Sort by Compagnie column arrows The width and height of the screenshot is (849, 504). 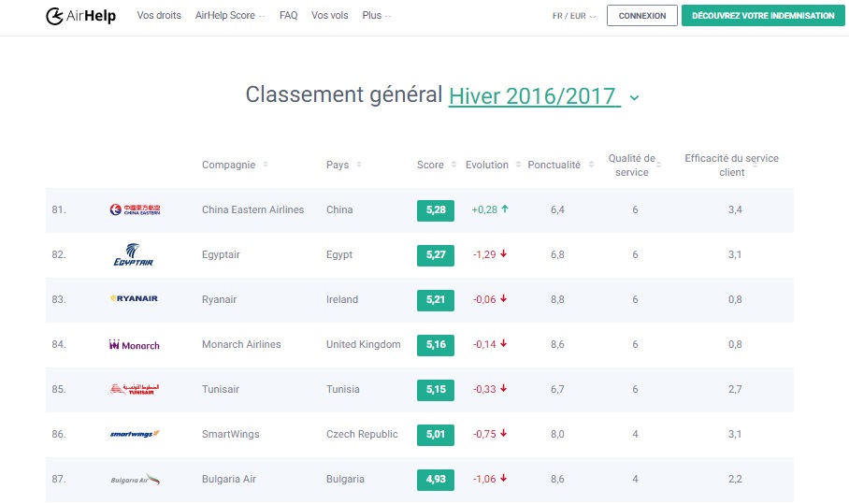point(266,164)
